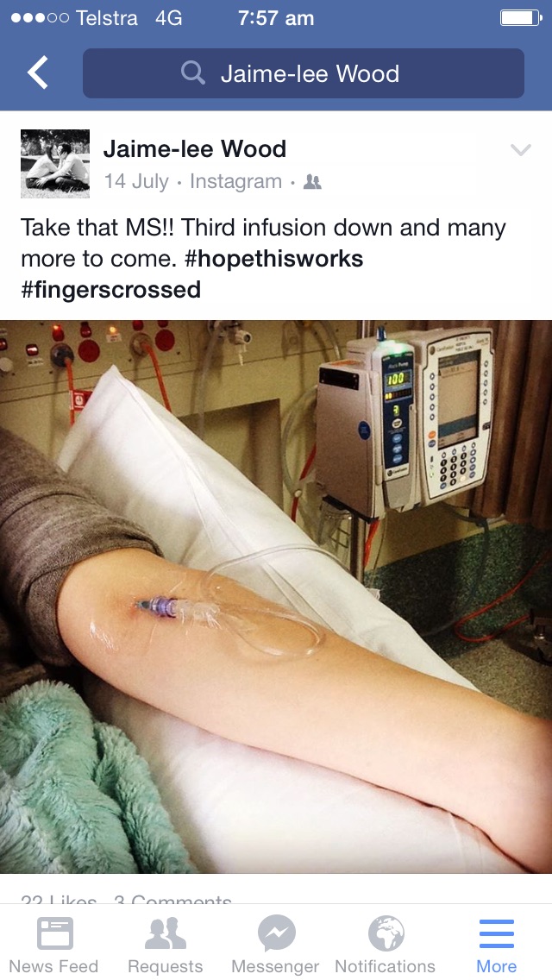The width and height of the screenshot is (552, 980).
Task: Open News Feed tab icon
Action: click(x=54, y=933)
